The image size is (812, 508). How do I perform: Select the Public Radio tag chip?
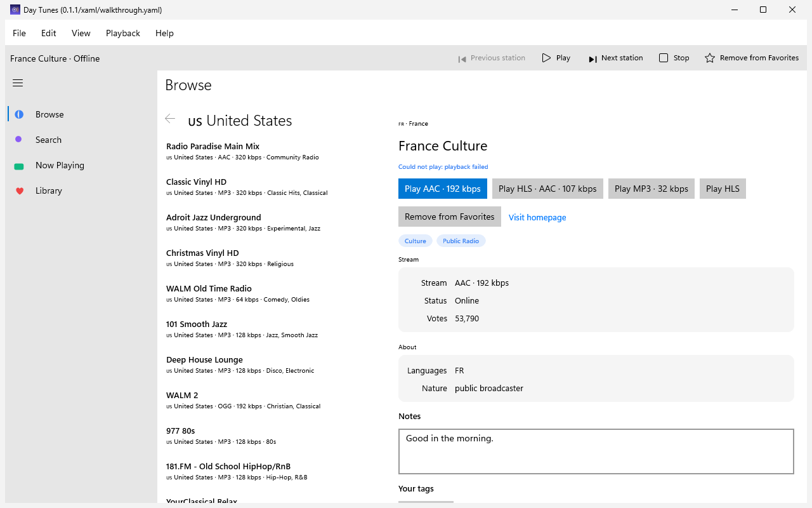coord(461,241)
